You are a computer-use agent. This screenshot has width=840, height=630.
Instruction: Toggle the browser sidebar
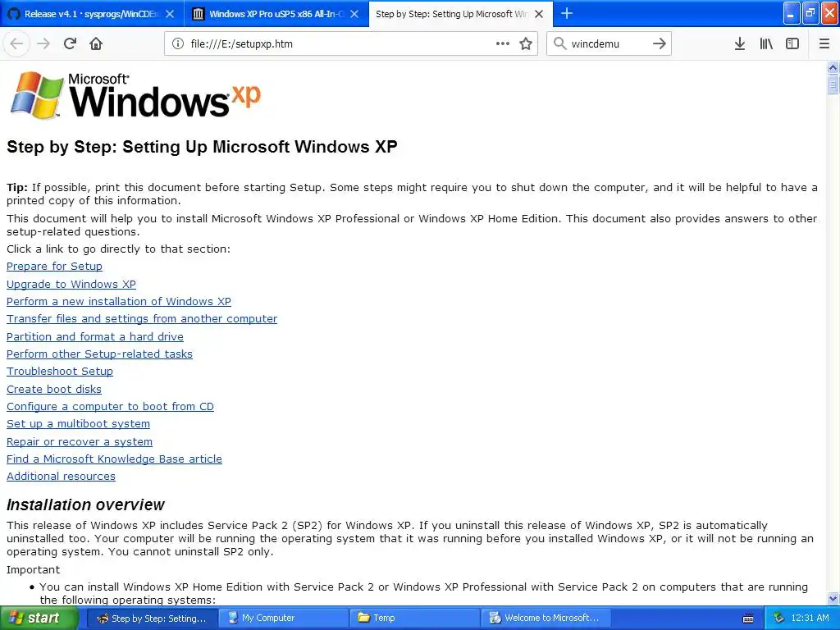coord(792,43)
